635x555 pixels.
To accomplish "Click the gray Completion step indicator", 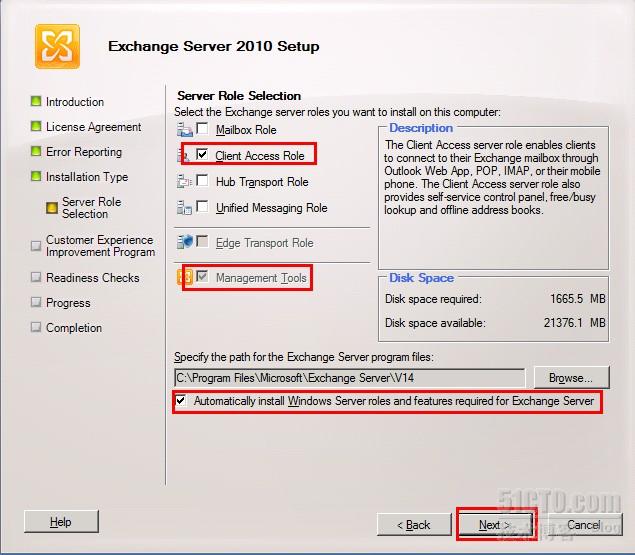I will (36, 327).
